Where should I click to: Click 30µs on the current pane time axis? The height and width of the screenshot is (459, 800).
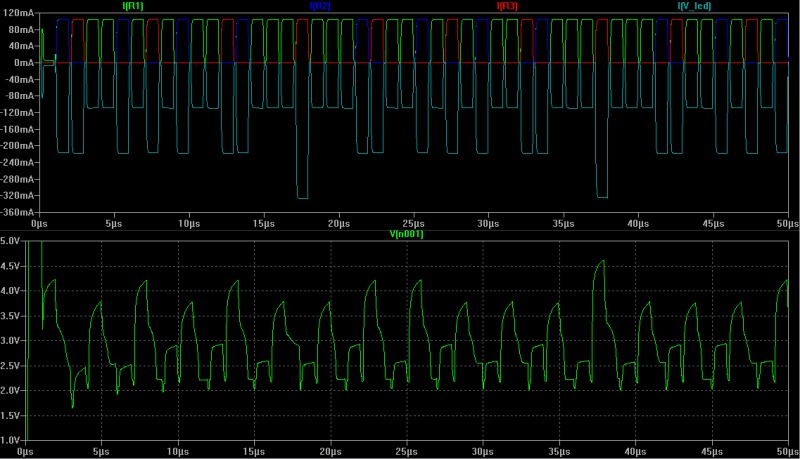[488, 224]
